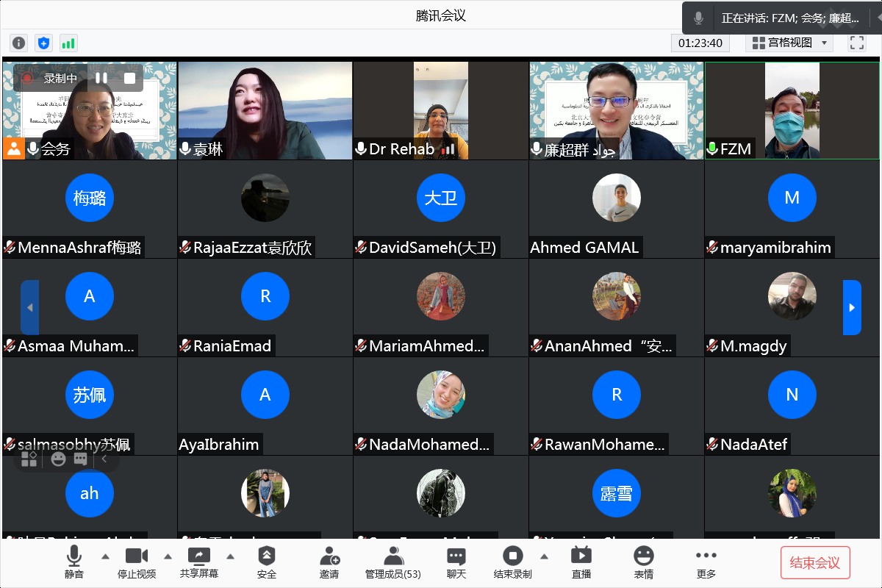
Task: Open the 聊天 chat panel
Action: click(x=456, y=562)
